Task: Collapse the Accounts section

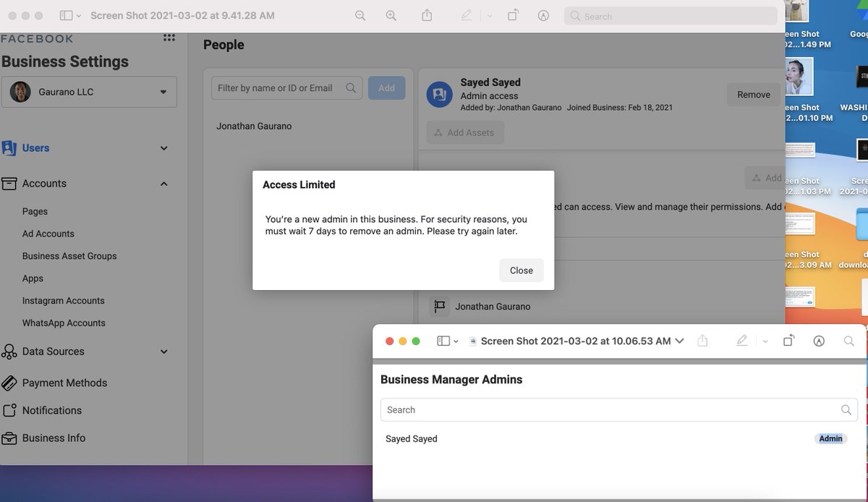Action: click(164, 184)
